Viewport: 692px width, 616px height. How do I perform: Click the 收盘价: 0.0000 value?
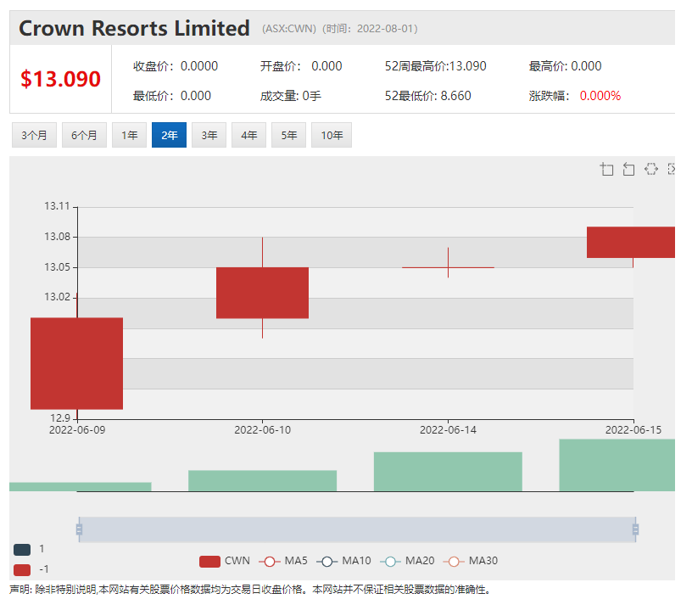pos(176,66)
